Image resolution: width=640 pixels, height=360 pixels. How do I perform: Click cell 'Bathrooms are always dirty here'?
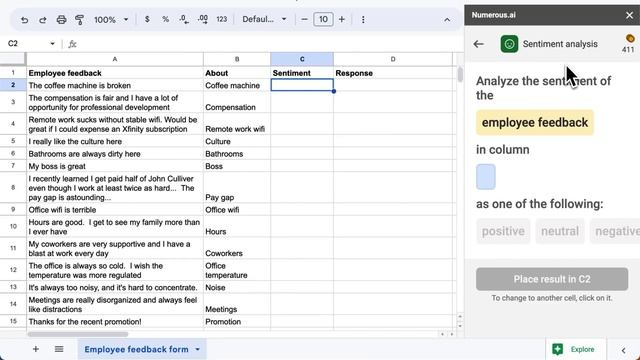[x=115, y=154]
